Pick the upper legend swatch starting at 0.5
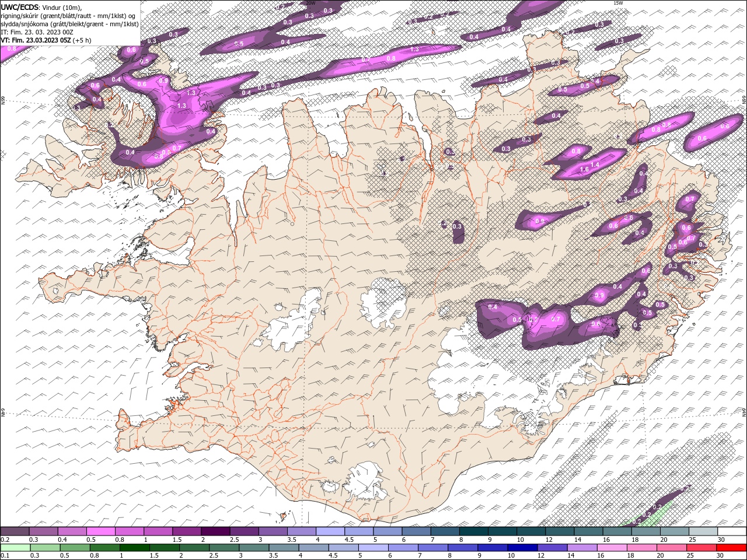The height and width of the screenshot is (560, 747). tap(100, 531)
